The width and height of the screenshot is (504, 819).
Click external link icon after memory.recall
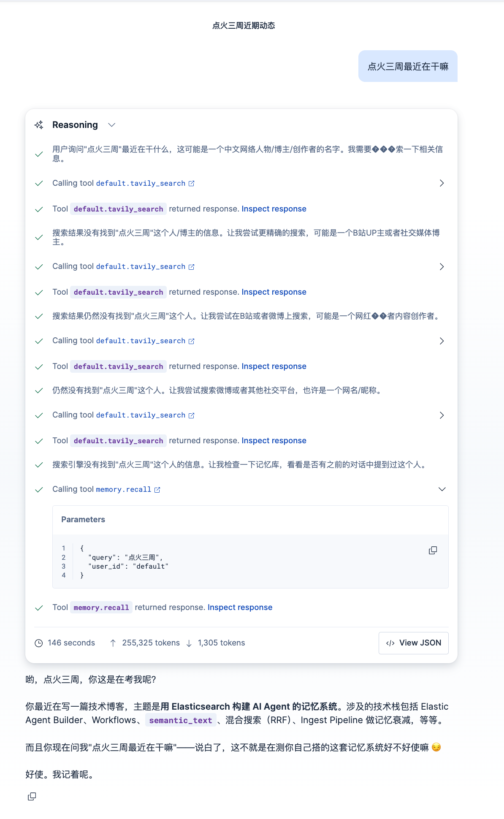[157, 490]
